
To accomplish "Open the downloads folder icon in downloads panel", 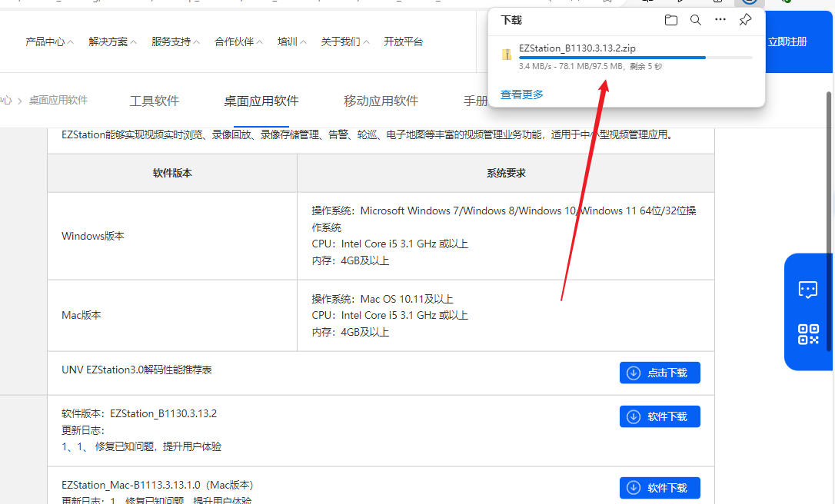I will point(671,21).
